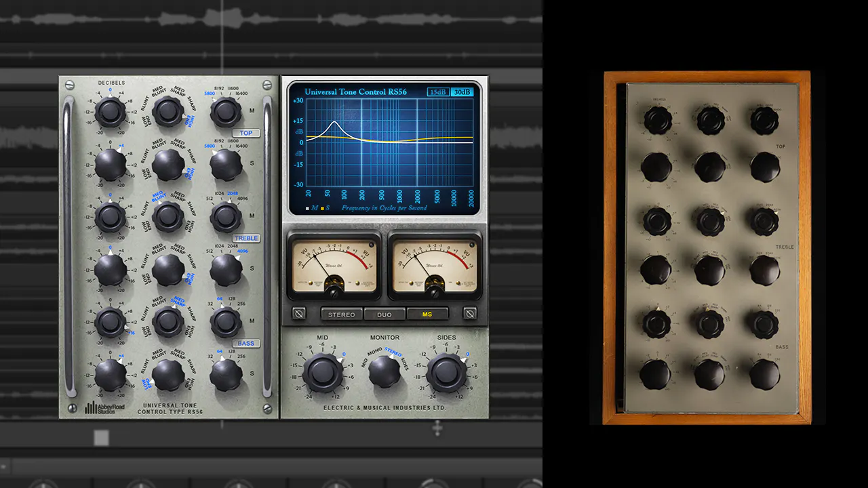This screenshot has width=868, height=488.
Task: Toggle the TOP band button
Action: [x=246, y=134]
